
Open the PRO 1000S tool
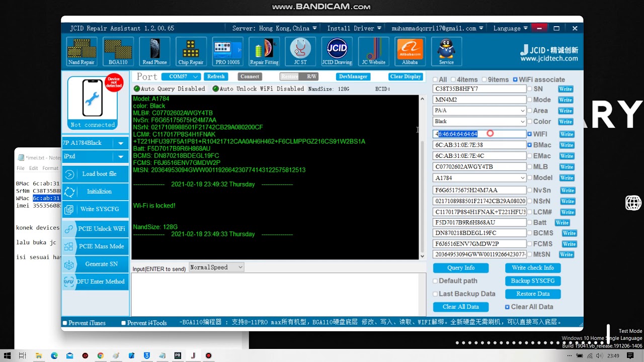pyautogui.click(x=227, y=51)
